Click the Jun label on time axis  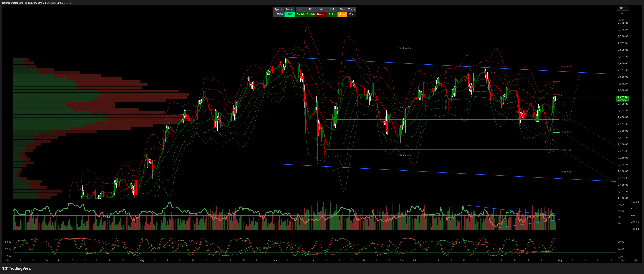[275, 260]
